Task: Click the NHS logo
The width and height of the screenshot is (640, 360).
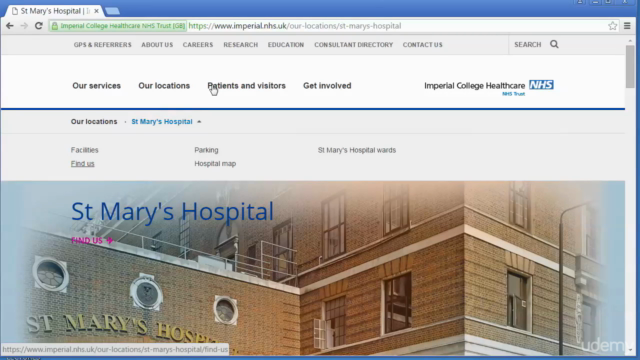Action: point(541,85)
